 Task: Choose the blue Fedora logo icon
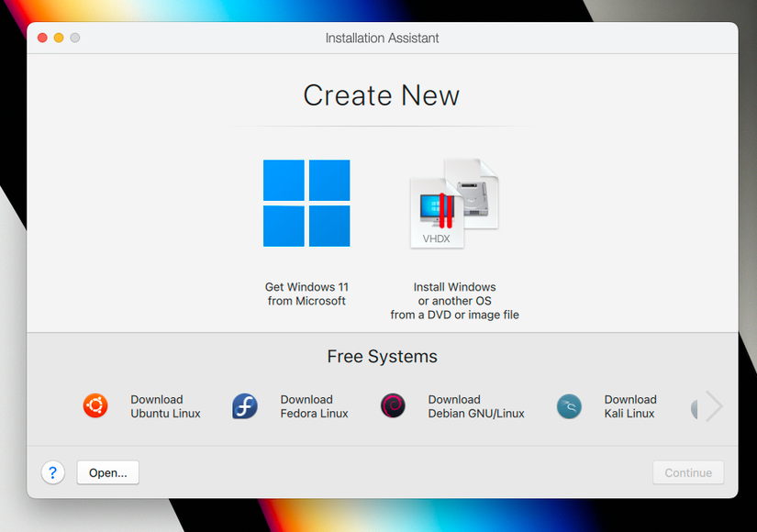[245, 405]
